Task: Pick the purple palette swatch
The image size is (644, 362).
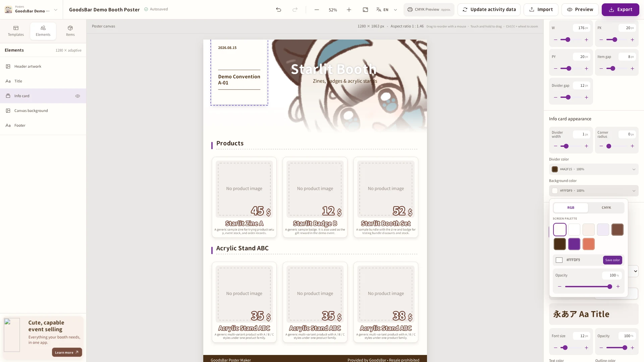Action: pyautogui.click(x=574, y=244)
